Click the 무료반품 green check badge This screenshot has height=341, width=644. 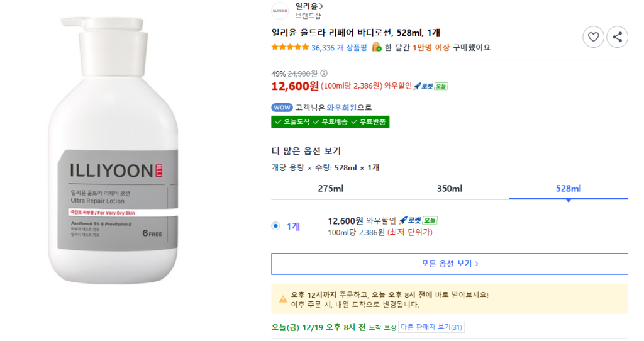pos(369,121)
